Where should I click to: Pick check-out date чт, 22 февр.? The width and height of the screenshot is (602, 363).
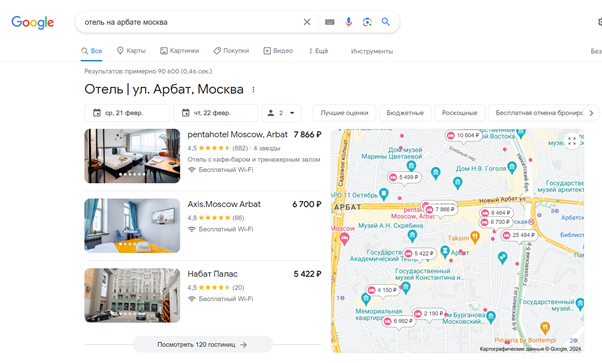pyautogui.click(x=216, y=113)
